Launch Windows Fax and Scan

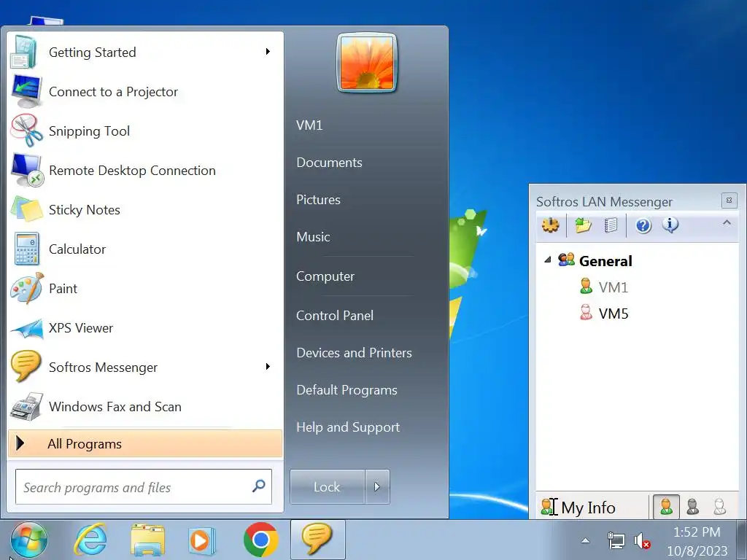pyautogui.click(x=145, y=407)
